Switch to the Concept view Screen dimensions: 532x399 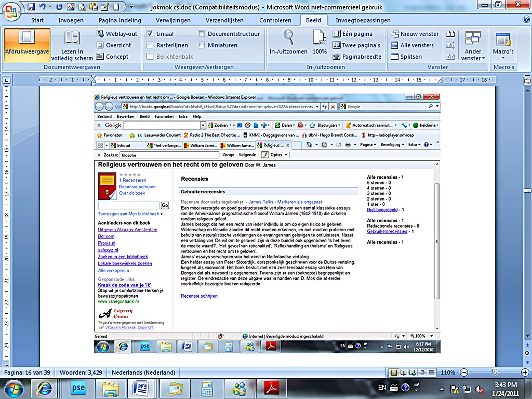point(112,56)
